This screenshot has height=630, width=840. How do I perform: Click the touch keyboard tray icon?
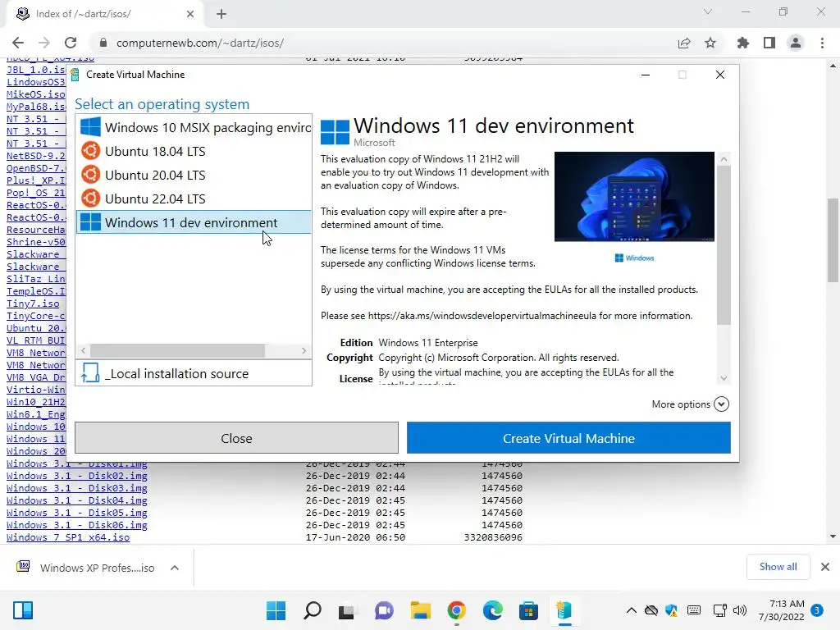(694, 610)
